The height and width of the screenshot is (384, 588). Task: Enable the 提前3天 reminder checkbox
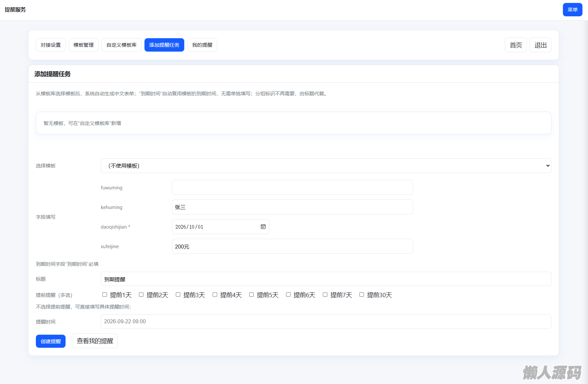[x=178, y=295]
